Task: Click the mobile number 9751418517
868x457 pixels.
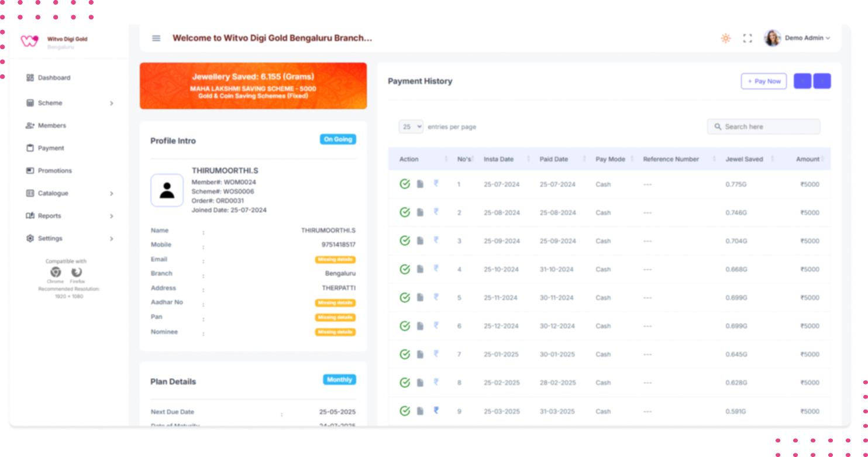Action: click(x=338, y=245)
